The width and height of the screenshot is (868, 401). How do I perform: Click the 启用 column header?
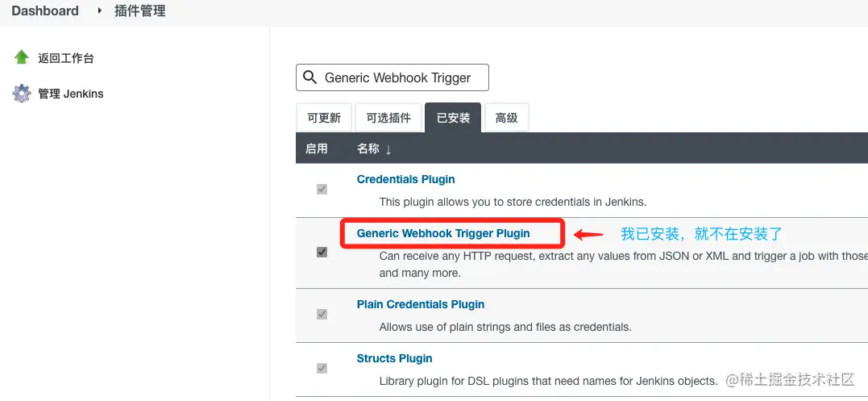[317, 148]
